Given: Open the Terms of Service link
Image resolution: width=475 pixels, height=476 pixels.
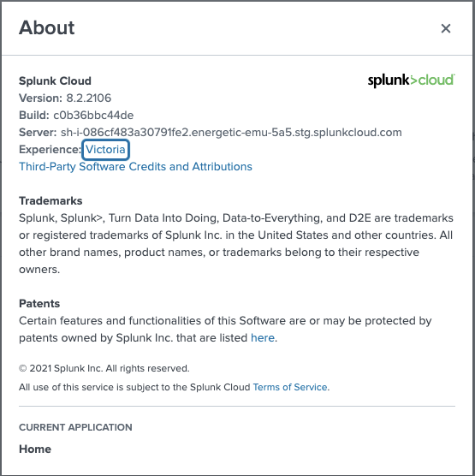Looking at the screenshot, I should tap(290, 387).
